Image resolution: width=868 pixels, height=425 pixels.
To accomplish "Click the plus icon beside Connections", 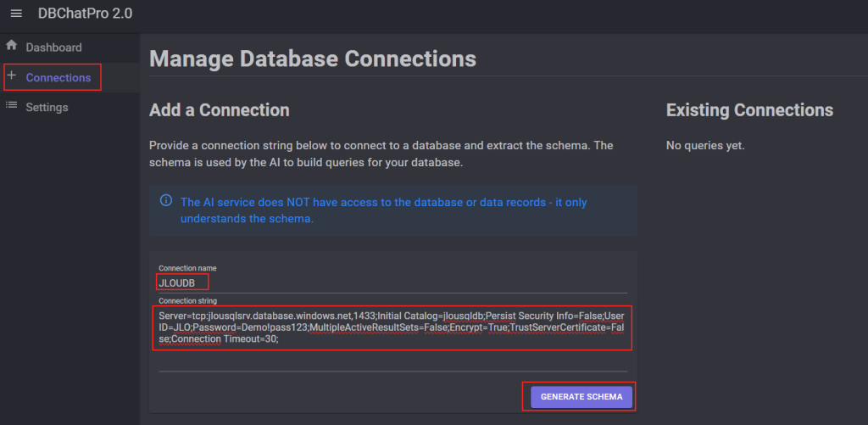I will tap(11, 76).
